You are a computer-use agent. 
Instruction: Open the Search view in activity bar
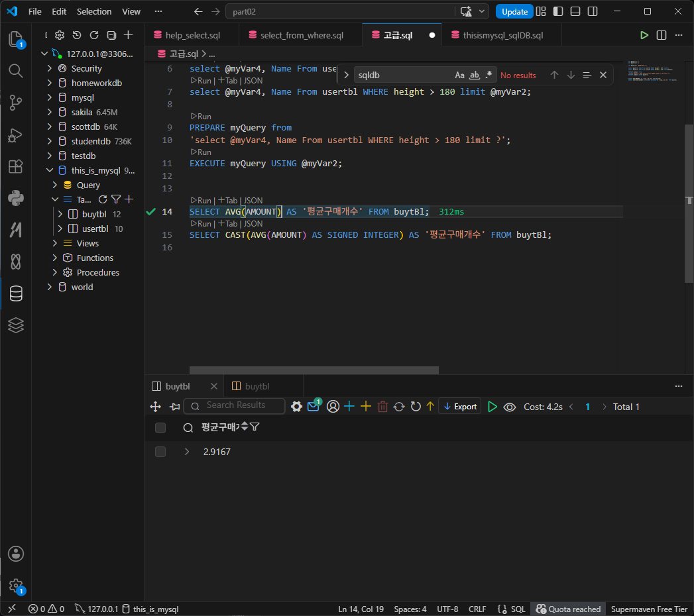(16, 71)
